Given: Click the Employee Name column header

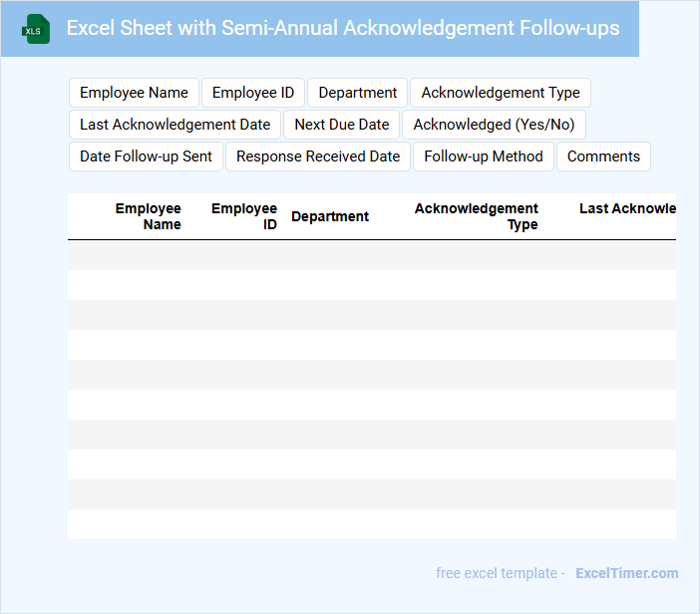Looking at the screenshot, I should tap(149, 216).
